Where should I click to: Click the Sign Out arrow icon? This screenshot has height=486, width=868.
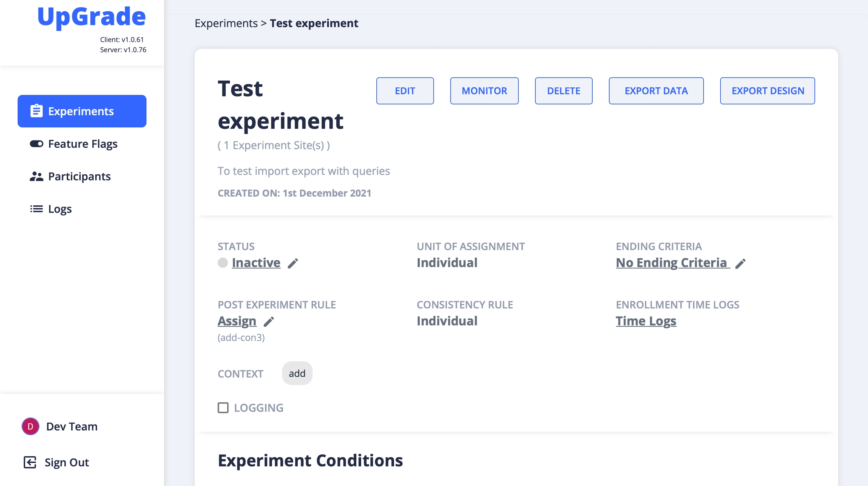pos(30,462)
